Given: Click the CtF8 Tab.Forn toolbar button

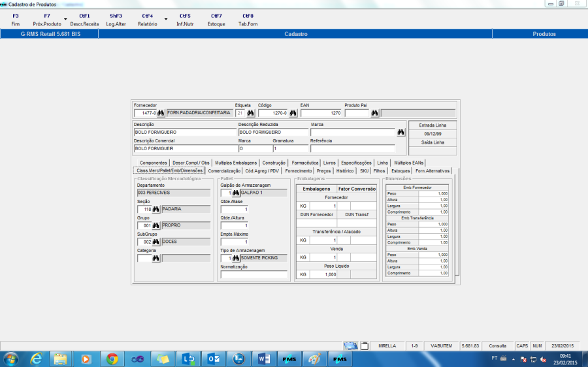Looking at the screenshot, I should coord(248,20).
